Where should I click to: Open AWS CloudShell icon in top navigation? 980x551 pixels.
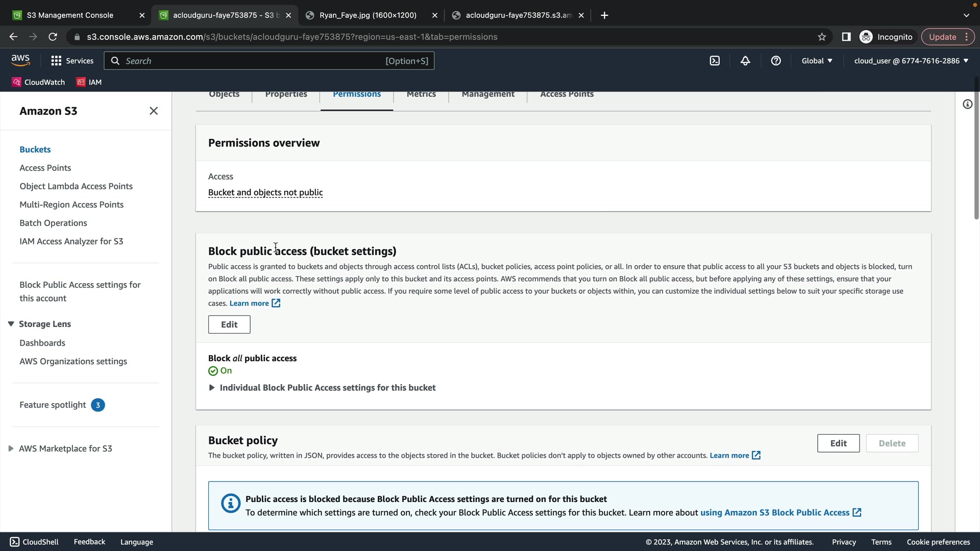pyautogui.click(x=715, y=61)
